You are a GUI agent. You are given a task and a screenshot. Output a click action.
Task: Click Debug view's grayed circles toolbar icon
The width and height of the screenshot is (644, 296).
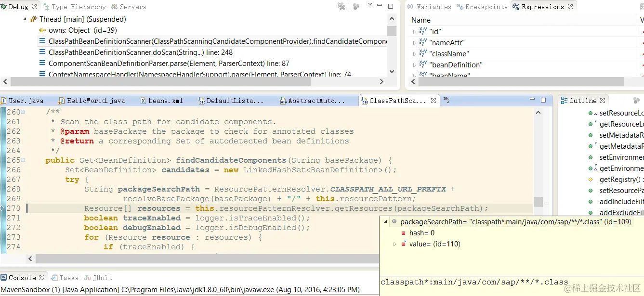point(356,6)
